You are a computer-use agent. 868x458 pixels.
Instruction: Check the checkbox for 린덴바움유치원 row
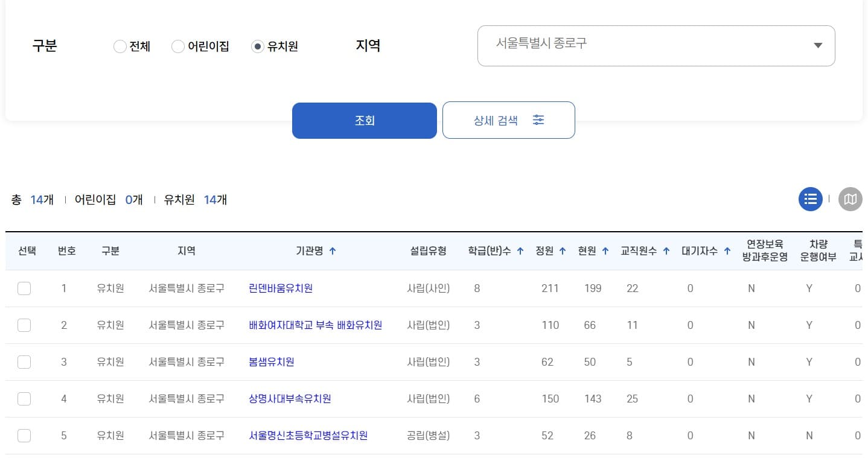tap(24, 288)
